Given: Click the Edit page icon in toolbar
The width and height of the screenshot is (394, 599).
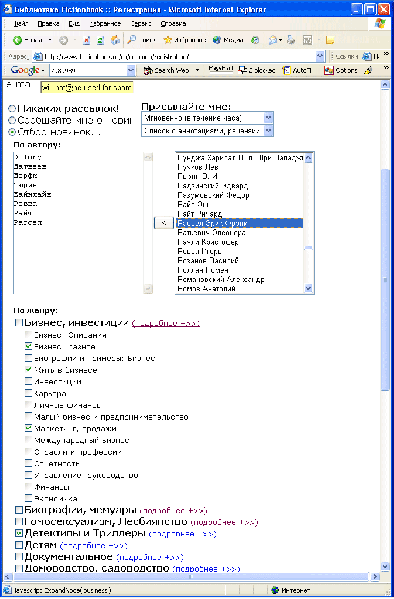Looking at the screenshot, I should coord(307,40).
